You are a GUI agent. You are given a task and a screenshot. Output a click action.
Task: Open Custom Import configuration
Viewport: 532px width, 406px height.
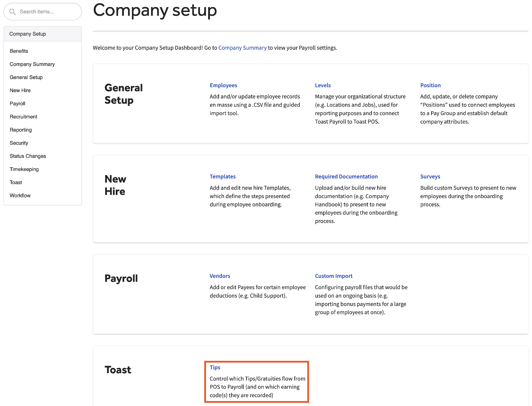pyautogui.click(x=333, y=276)
